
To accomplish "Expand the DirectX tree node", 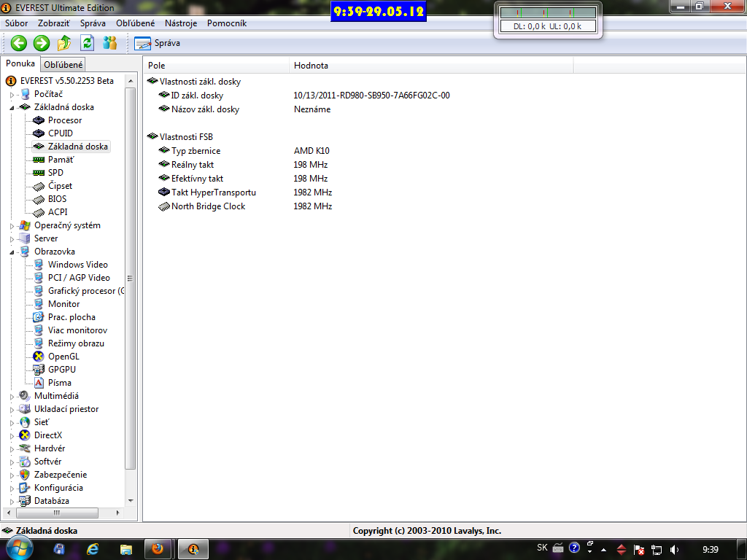I will tap(12, 436).
